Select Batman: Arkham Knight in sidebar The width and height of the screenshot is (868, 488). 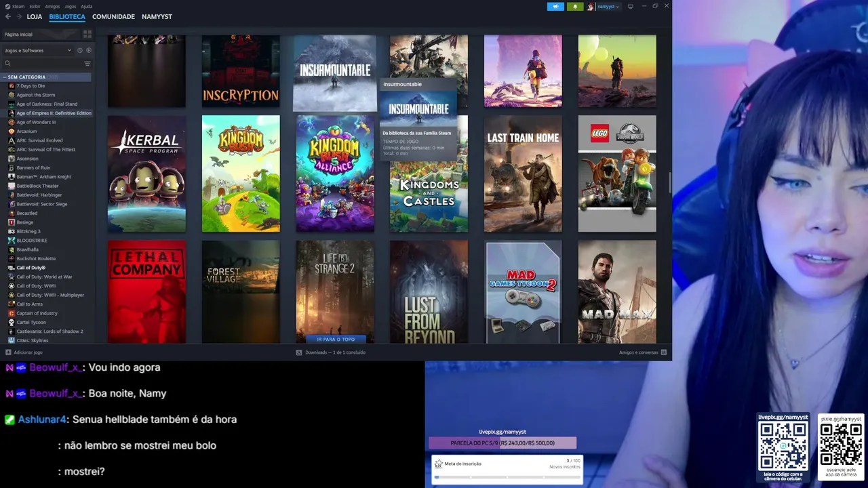(x=43, y=177)
